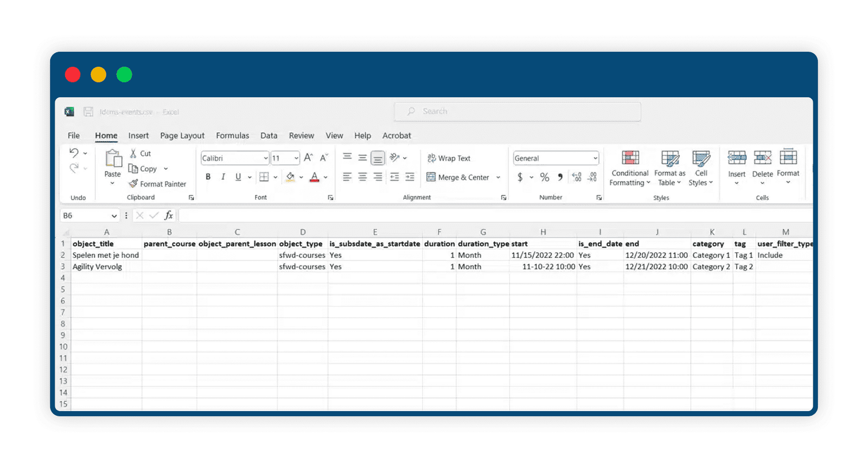Image resolution: width=868 pixels, height=468 pixels.
Task: Click the Undo arrow icon
Action: click(x=74, y=153)
